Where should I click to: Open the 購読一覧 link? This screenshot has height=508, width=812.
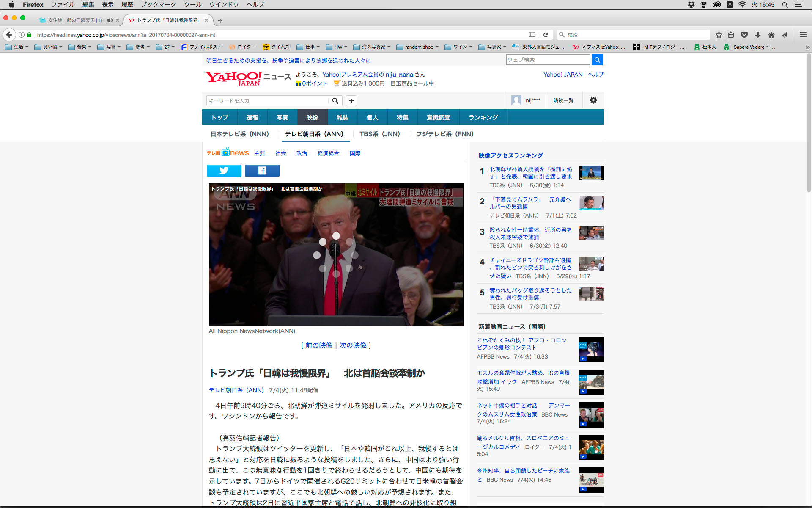coord(563,100)
